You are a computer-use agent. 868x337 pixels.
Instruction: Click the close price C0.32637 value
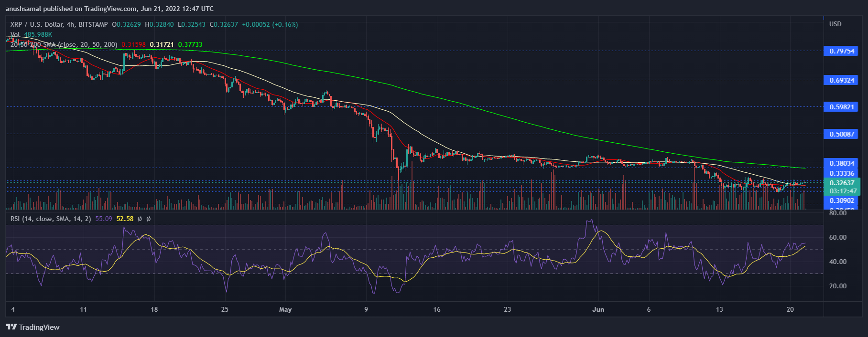tap(224, 24)
